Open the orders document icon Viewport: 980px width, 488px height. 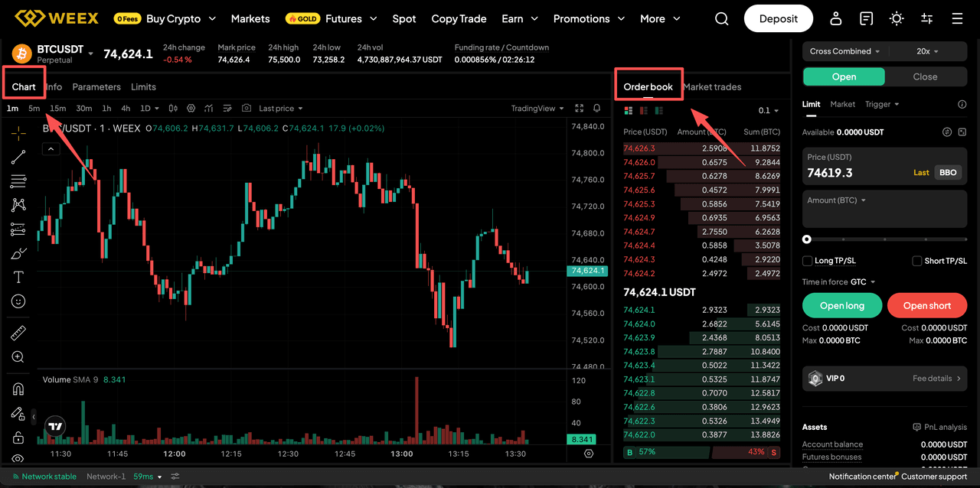[866, 18]
